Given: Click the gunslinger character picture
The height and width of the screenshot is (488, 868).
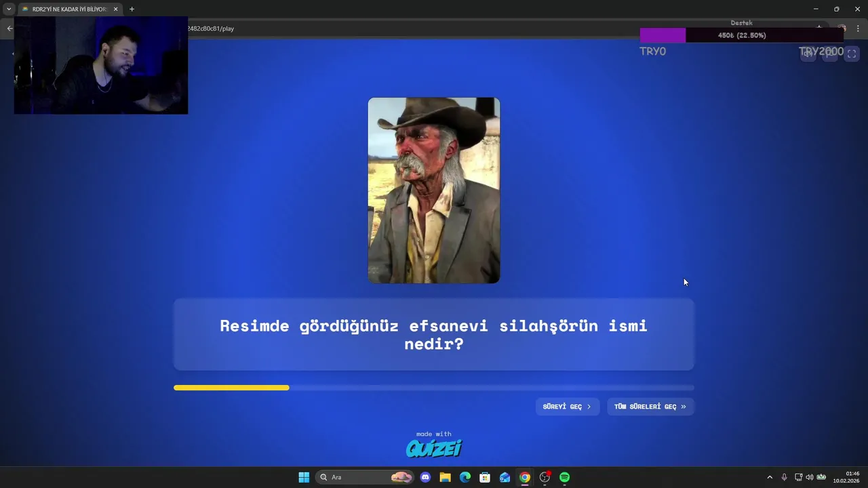Looking at the screenshot, I should (x=434, y=190).
